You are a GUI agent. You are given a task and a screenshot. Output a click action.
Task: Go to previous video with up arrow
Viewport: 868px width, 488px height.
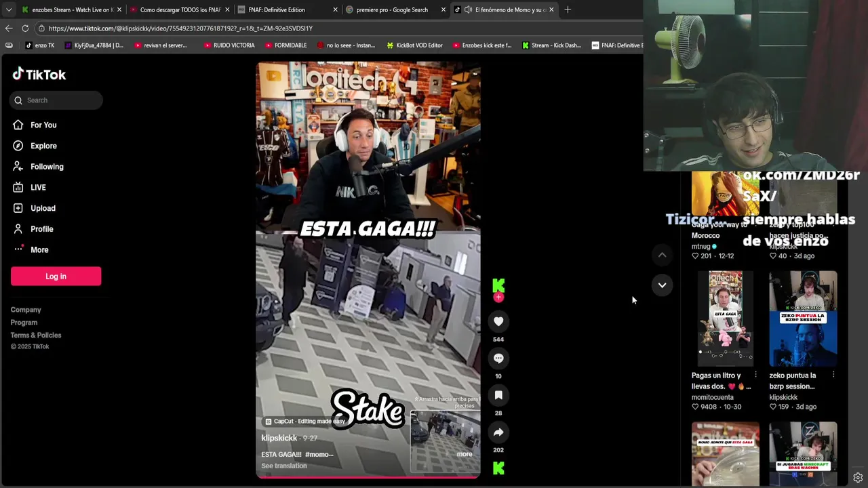click(662, 255)
